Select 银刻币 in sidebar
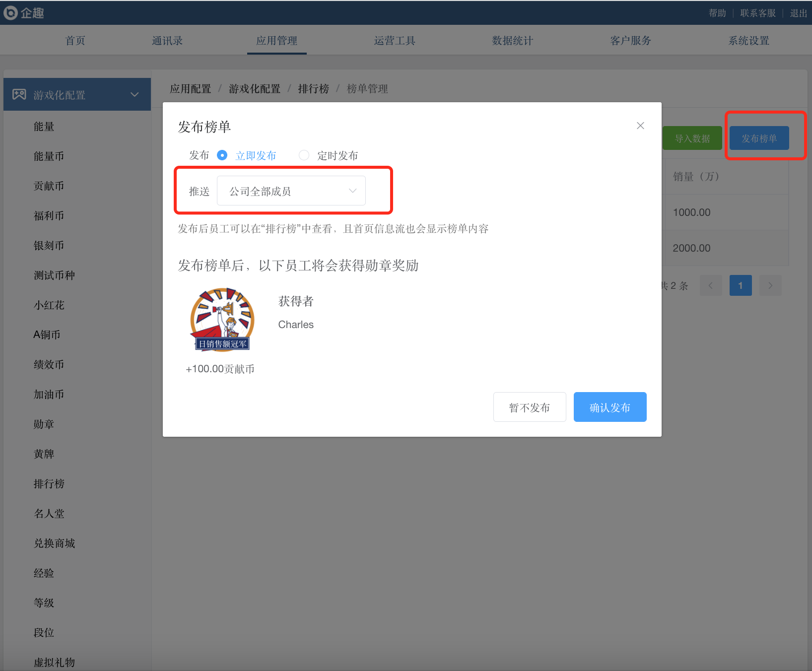This screenshot has height=671, width=812. [49, 246]
